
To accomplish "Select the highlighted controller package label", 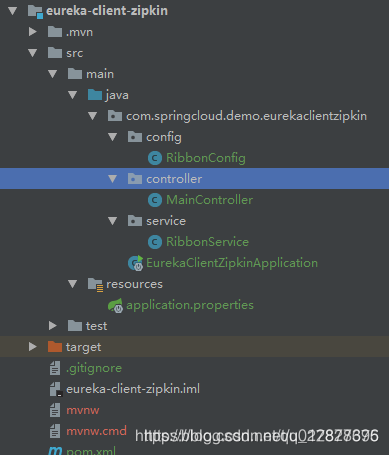I will (174, 179).
